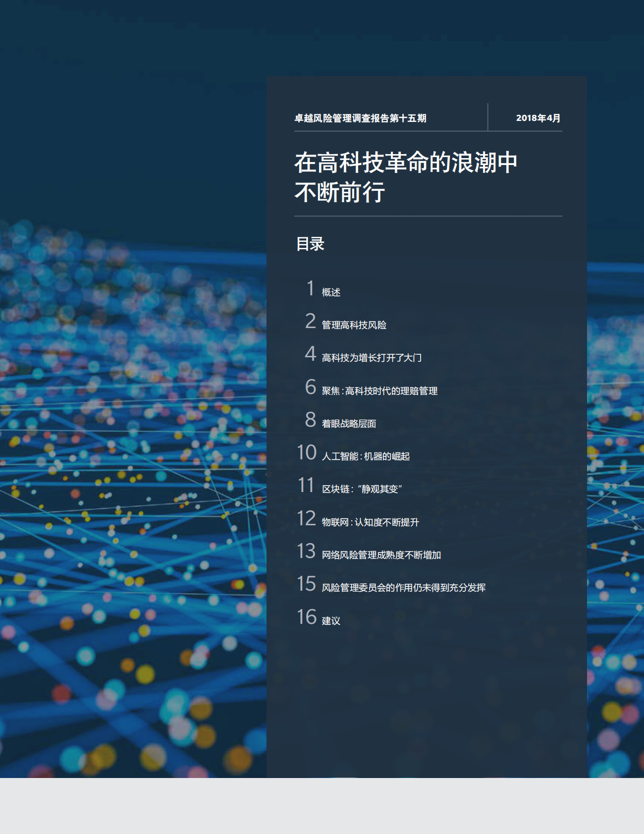Go to '人工智能:机器的崛起' section
Viewport: 644px width, 834px height.
366,456
